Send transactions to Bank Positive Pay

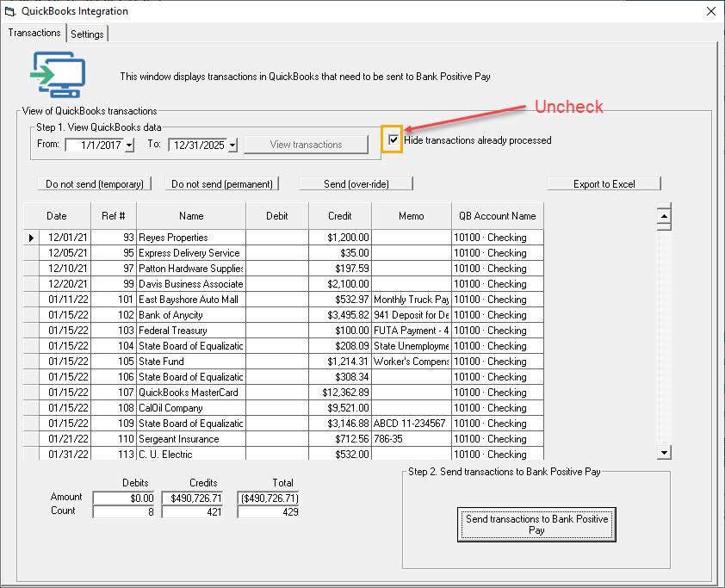536,524
